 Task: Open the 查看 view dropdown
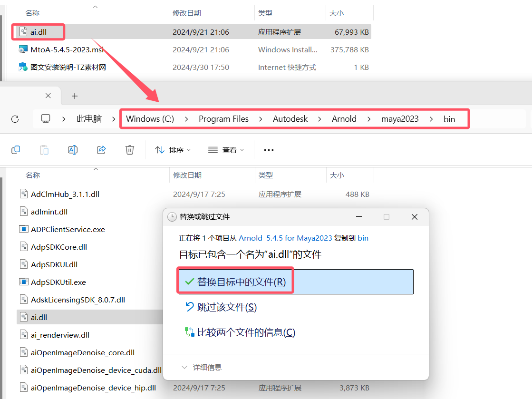click(227, 150)
